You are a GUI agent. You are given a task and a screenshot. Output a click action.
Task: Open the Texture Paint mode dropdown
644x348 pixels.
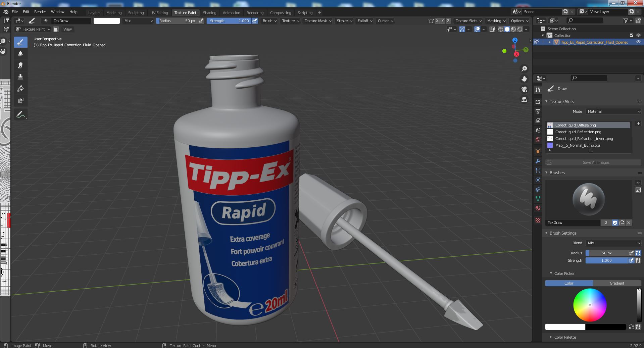click(x=33, y=29)
